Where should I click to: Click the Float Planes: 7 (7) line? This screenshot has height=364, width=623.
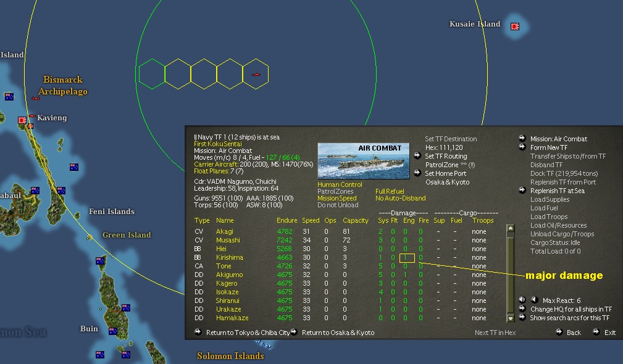pos(219,171)
